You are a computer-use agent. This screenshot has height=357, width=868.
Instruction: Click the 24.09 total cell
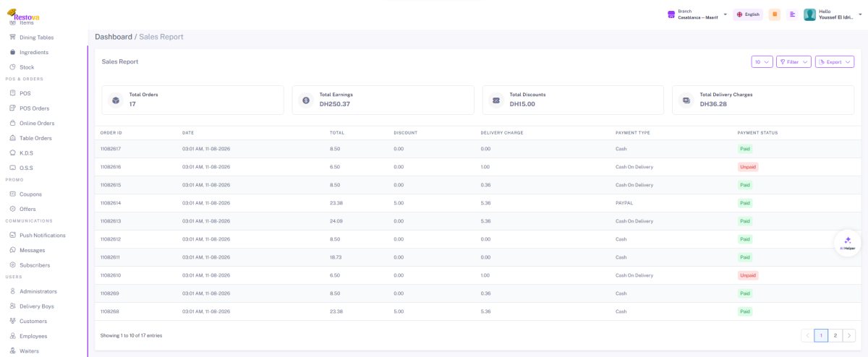point(336,221)
